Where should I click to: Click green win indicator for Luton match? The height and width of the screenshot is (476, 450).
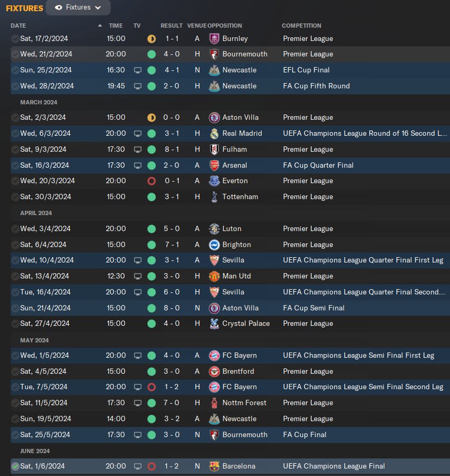click(151, 229)
